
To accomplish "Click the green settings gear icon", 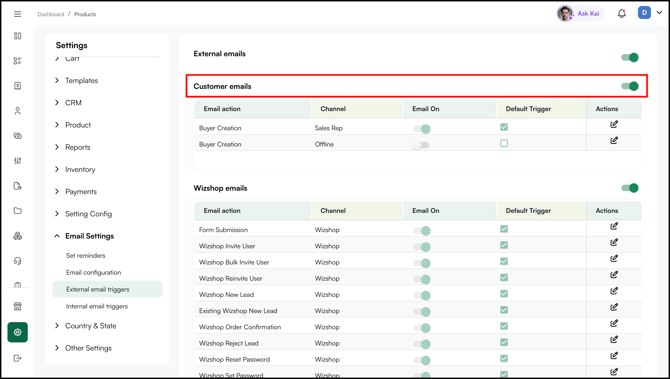I will click(x=18, y=332).
